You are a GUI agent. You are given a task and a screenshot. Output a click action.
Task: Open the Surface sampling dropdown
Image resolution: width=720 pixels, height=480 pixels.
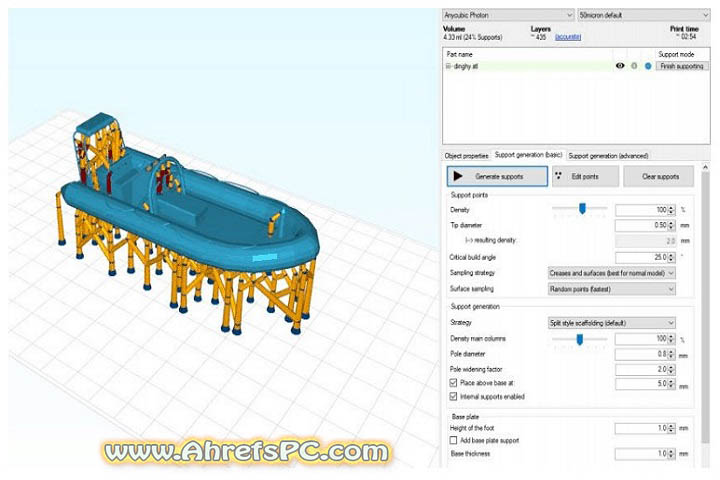(611, 289)
